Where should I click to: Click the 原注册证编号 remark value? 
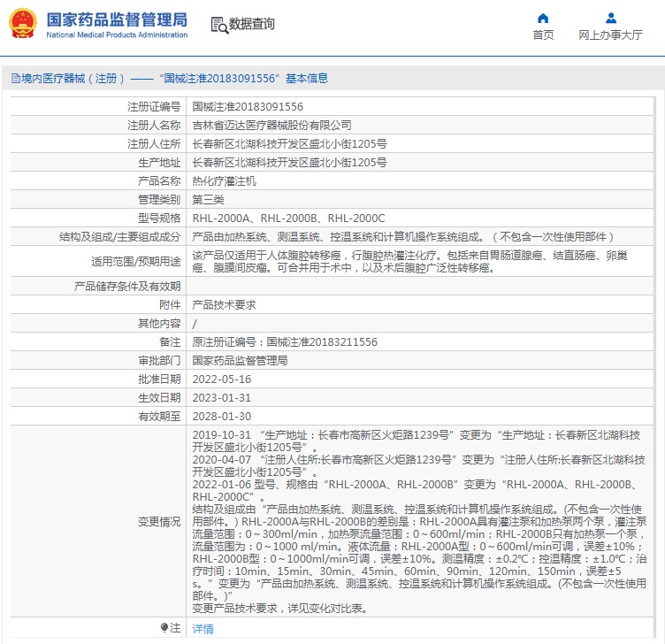(x=285, y=342)
